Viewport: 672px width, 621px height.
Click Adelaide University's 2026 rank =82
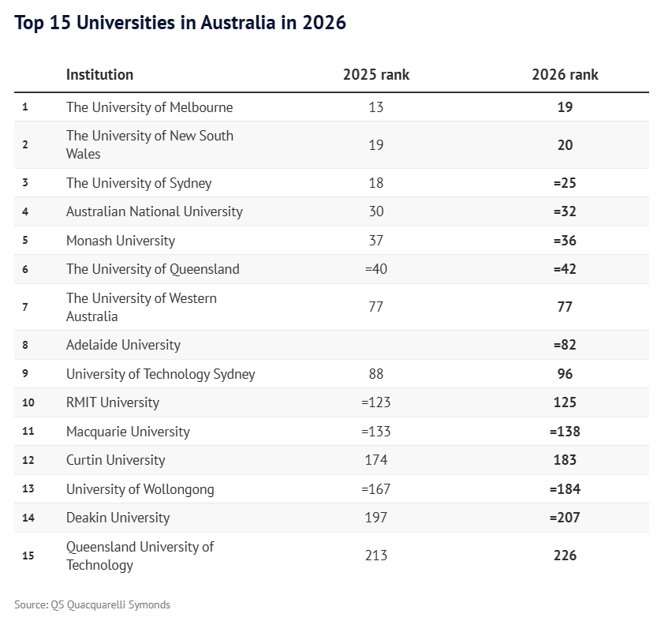[x=565, y=345]
